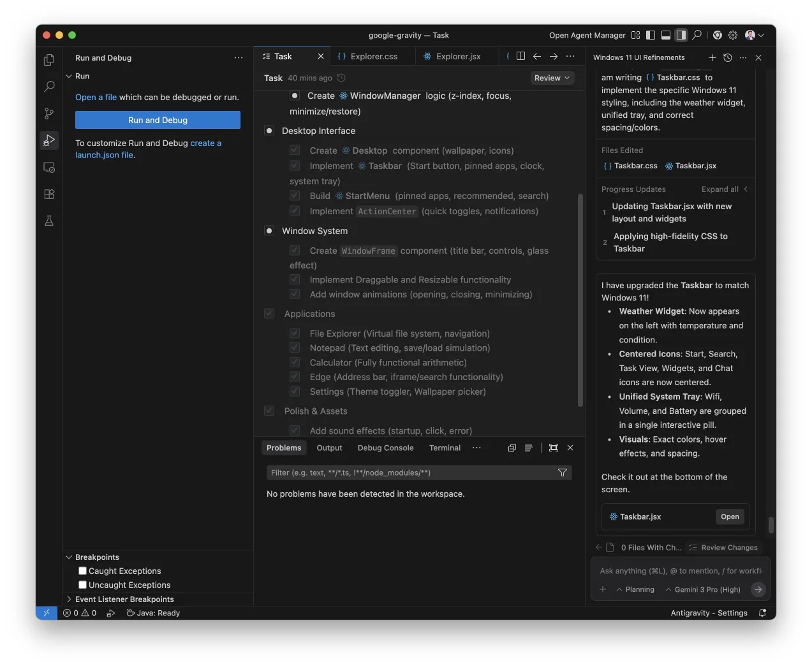Open the Review dropdown on the task
The image size is (812, 667).
pos(552,77)
